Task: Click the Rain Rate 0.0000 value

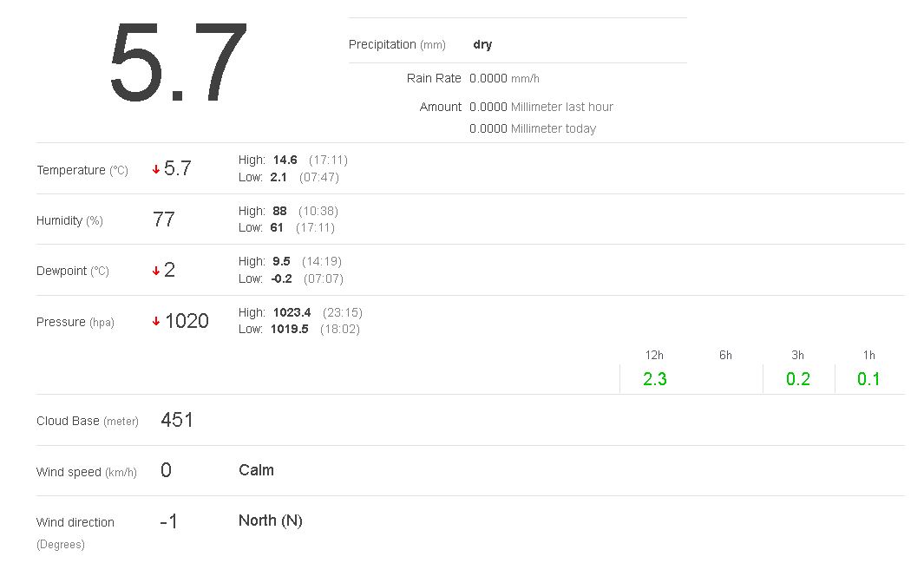Action: (488, 78)
